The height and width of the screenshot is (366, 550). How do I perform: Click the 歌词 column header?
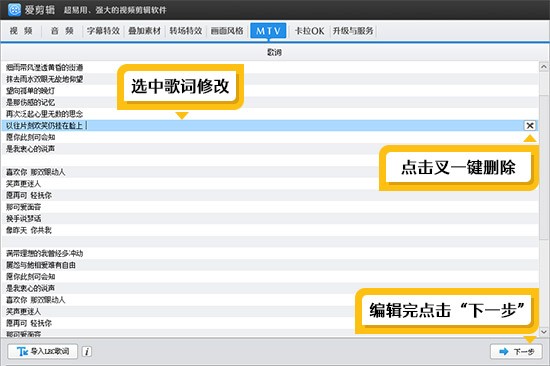(274, 52)
